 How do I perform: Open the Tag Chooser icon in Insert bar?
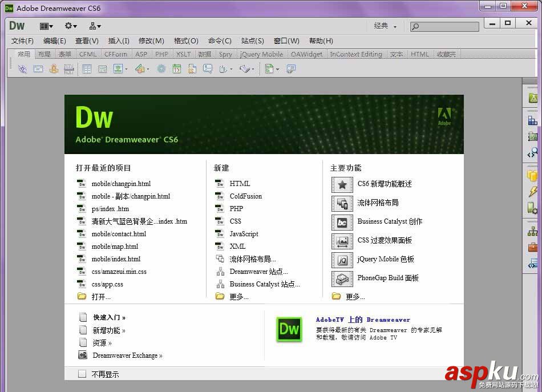291,69
